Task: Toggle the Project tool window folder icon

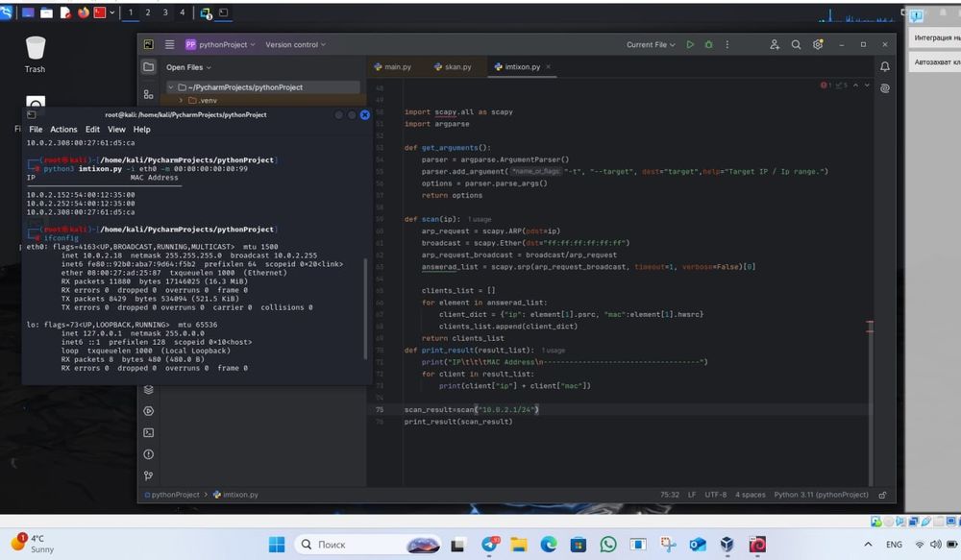Action: point(148,67)
